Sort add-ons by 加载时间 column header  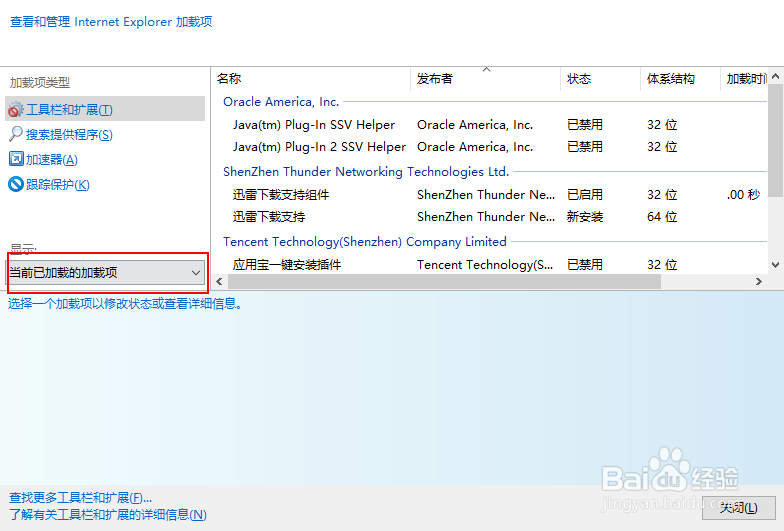(x=744, y=78)
